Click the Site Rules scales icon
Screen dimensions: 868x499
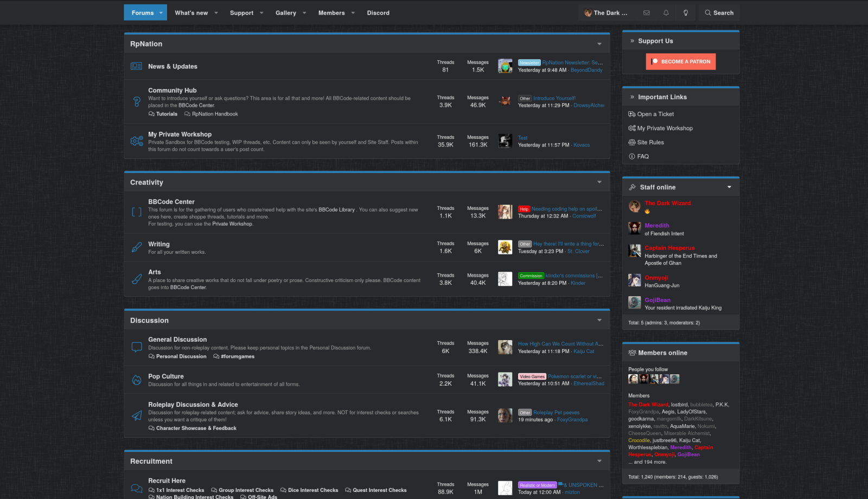(x=632, y=142)
